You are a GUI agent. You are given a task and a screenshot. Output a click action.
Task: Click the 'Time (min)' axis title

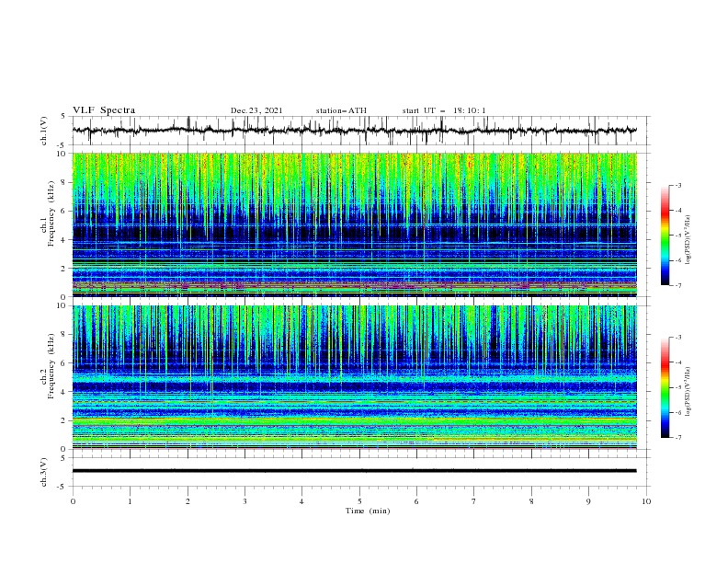[368, 511]
